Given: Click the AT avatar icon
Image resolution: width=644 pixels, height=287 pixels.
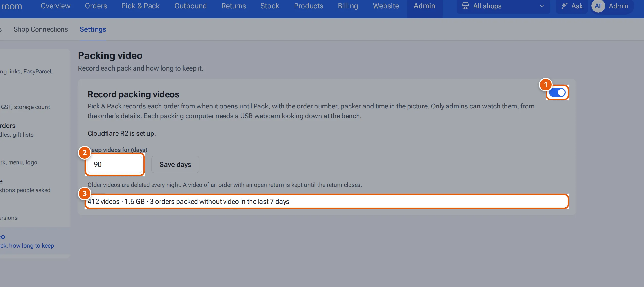Looking at the screenshot, I should click(x=598, y=6).
